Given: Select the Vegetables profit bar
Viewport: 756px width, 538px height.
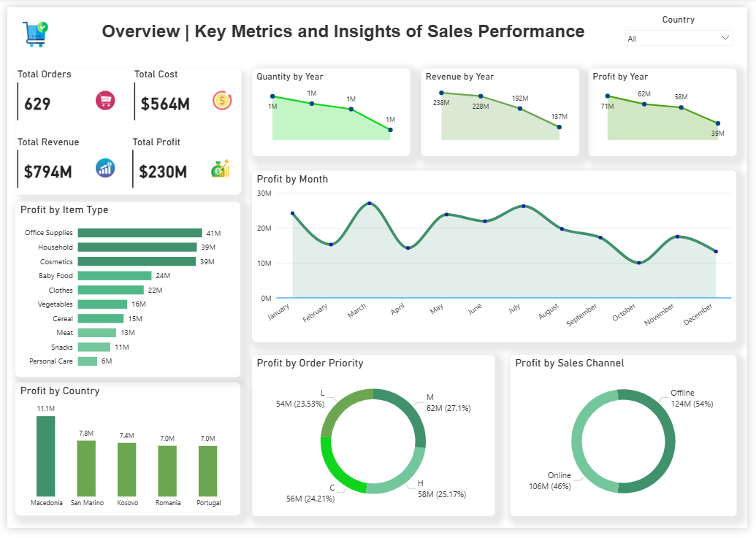Looking at the screenshot, I should click(x=102, y=304).
